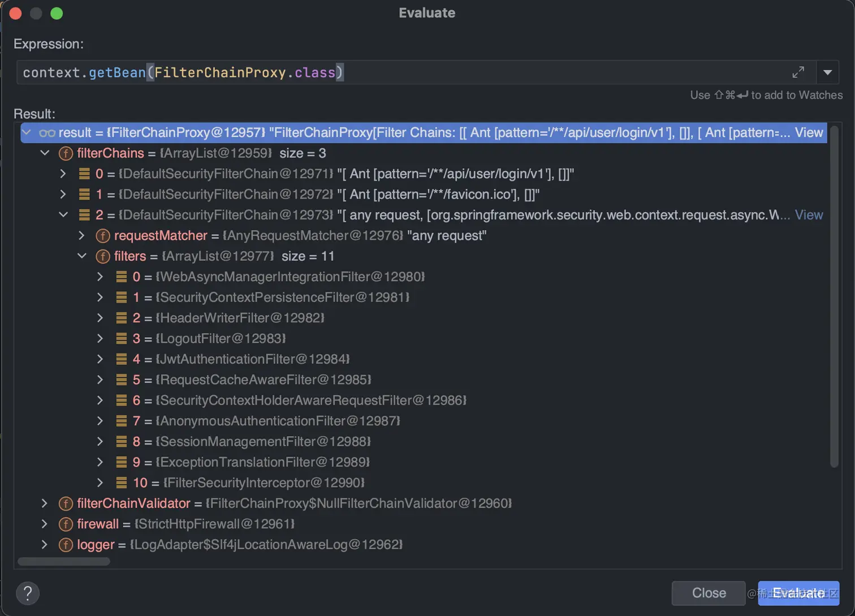Click the horizontal scrollbar under the result tree
Viewport: 855px width, 616px height.
[x=64, y=562]
